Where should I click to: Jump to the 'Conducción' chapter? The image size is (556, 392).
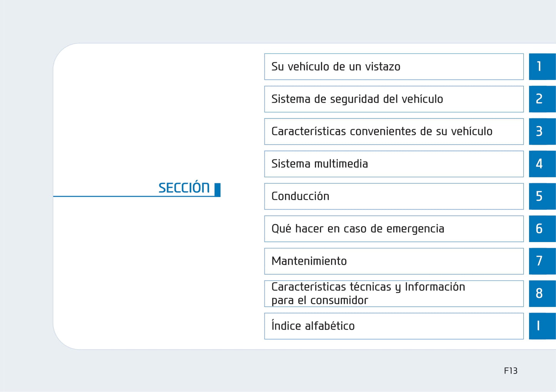point(394,196)
